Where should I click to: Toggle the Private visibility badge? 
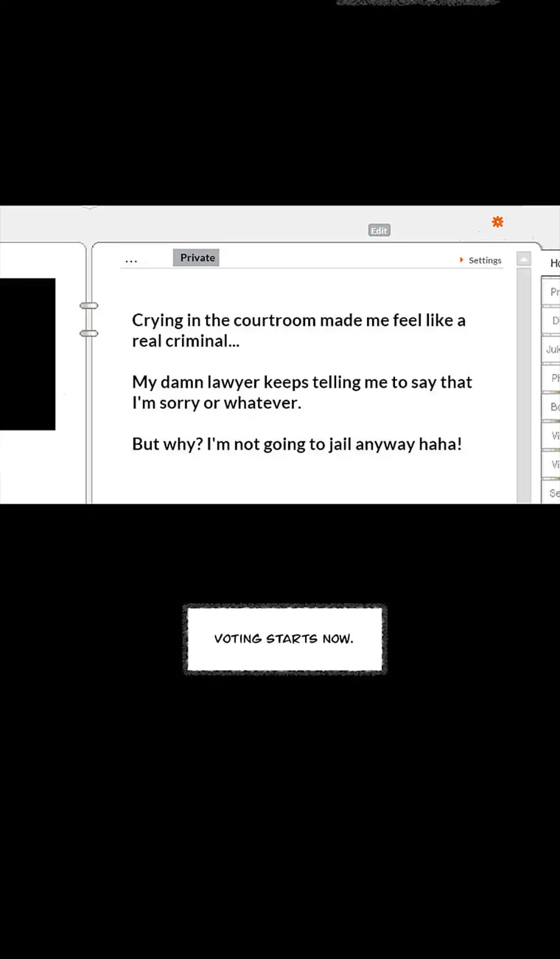point(197,257)
